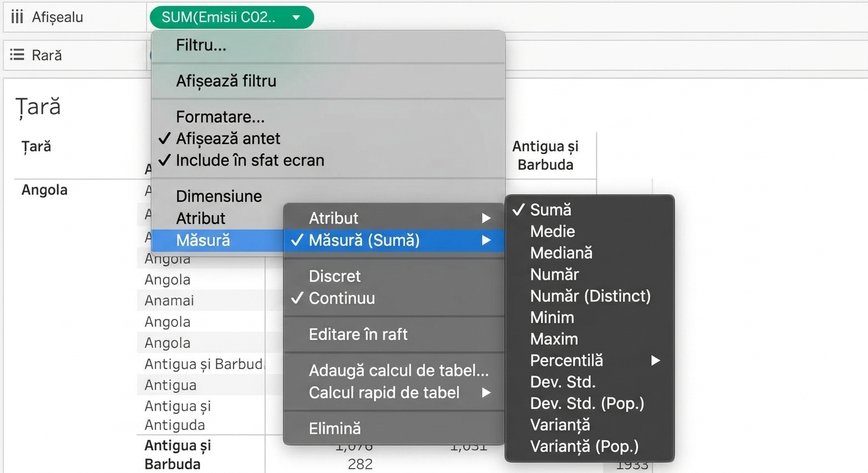This screenshot has height=473, width=868.
Task: Select the highlighted Măsură menu entry
Action: click(x=218, y=240)
